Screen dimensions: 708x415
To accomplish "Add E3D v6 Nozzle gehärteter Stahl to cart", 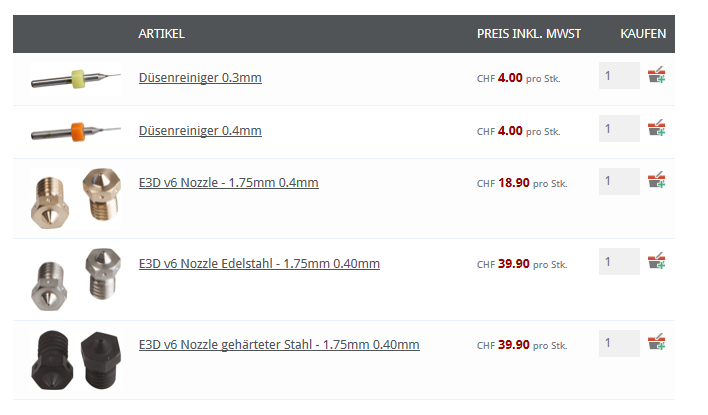I will pyautogui.click(x=656, y=342).
